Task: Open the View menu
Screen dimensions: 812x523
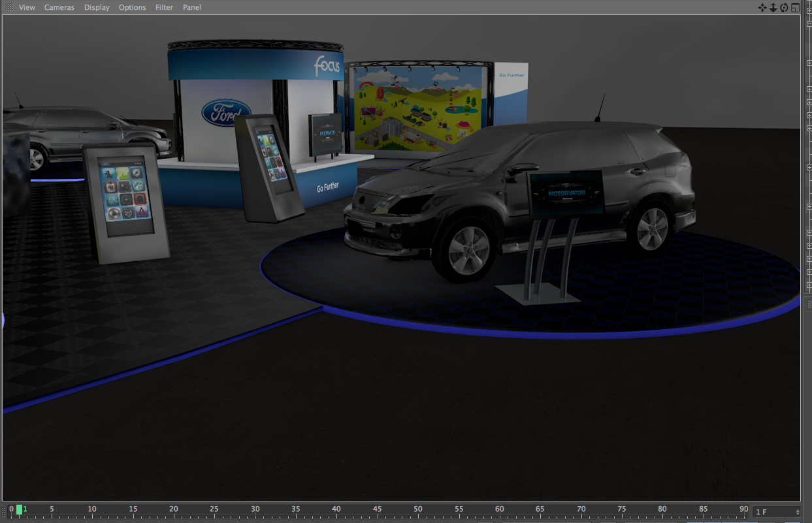Action: tap(27, 7)
